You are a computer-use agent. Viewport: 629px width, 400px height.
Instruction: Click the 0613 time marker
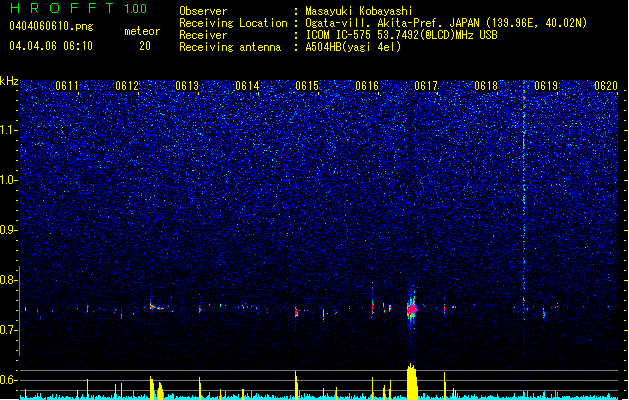tap(187, 86)
